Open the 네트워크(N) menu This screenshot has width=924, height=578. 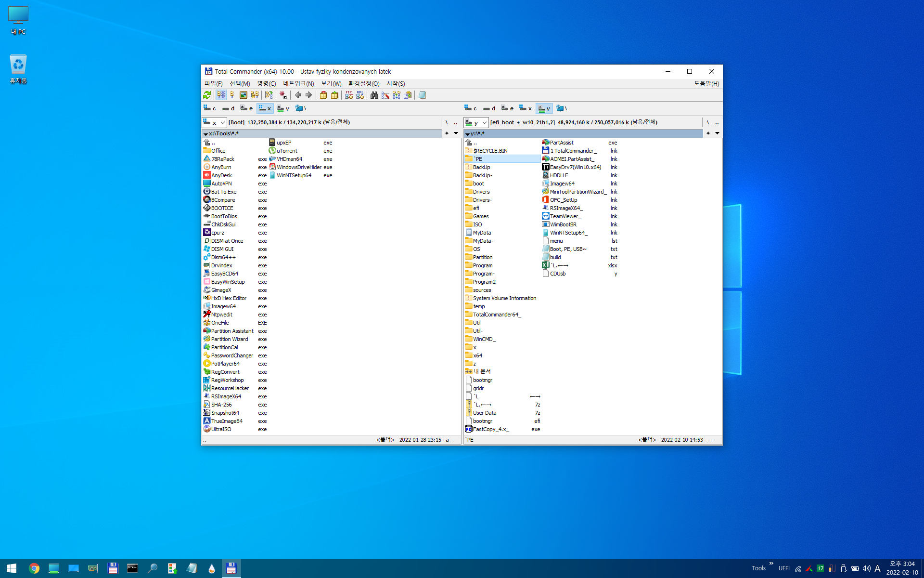coord(298,83)
